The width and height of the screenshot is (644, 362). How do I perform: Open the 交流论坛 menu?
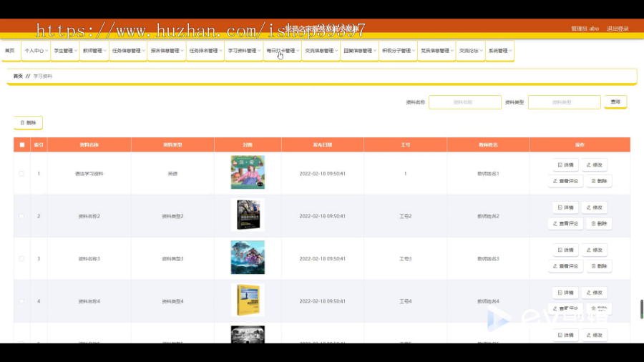coord(471,51)
